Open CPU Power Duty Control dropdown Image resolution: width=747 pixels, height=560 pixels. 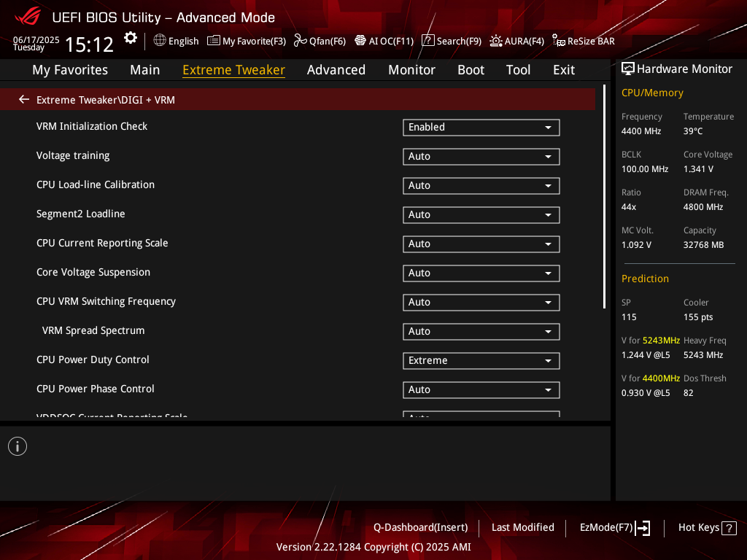coord(481,360)
